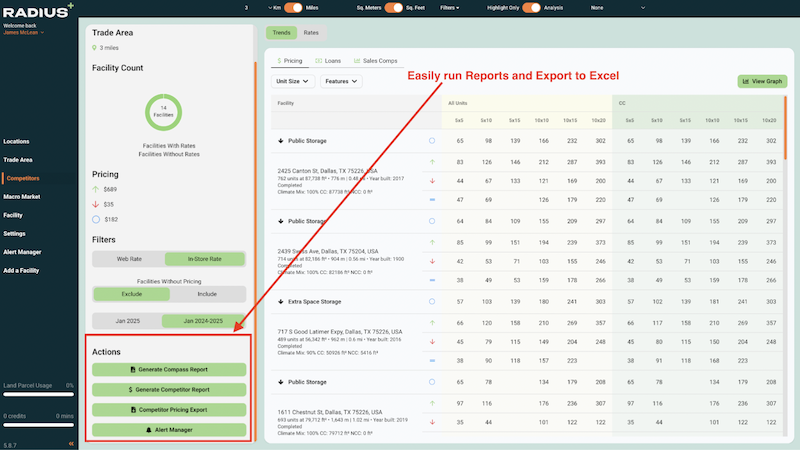Open the radius distance dropdown showing 3
Image resolution: width=800 pixels, height=450 pixels.
(x=258, y=8)
